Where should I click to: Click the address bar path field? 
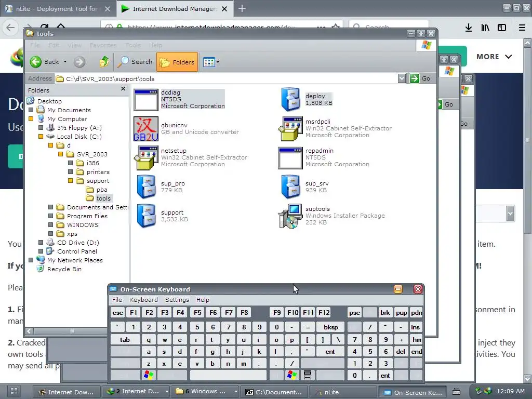pyautogui.click(x=226, y=79)
